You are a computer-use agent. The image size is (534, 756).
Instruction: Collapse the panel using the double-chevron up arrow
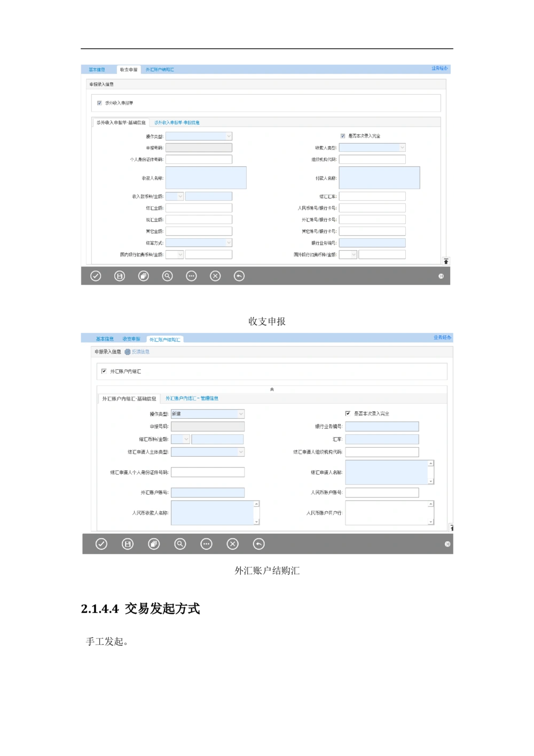[x=272, y=389]
